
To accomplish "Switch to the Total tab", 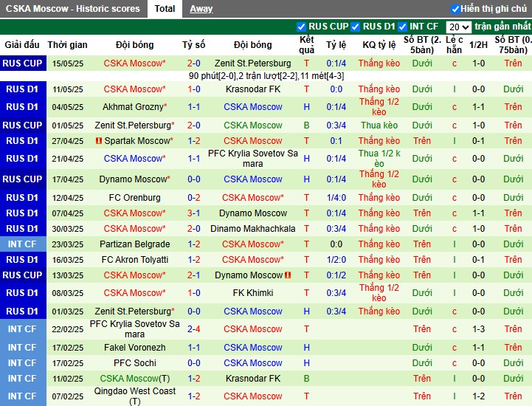I will [165, 8].
